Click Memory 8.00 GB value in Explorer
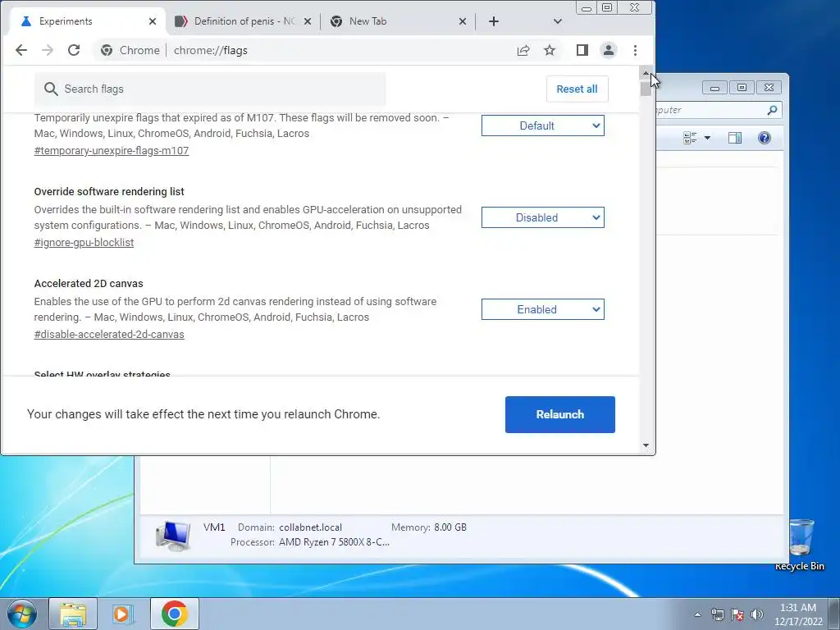Viewport: 840px width, 630px height. click(450, 527)
